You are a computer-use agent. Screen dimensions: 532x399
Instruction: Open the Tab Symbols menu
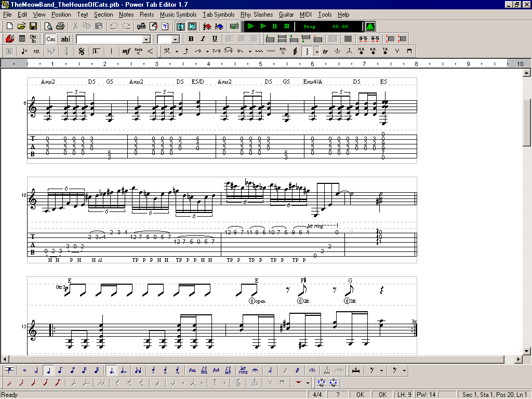[219, 15]
